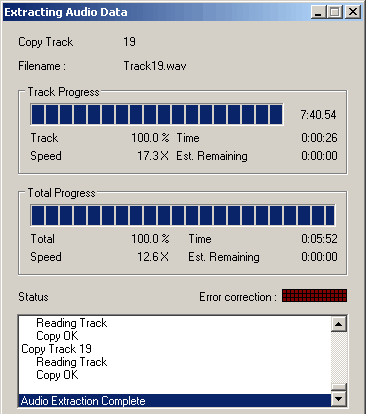Maximize the Extracting Audio Data window
This screenshot has height=414, width=366.
click(x=335, y=12)
